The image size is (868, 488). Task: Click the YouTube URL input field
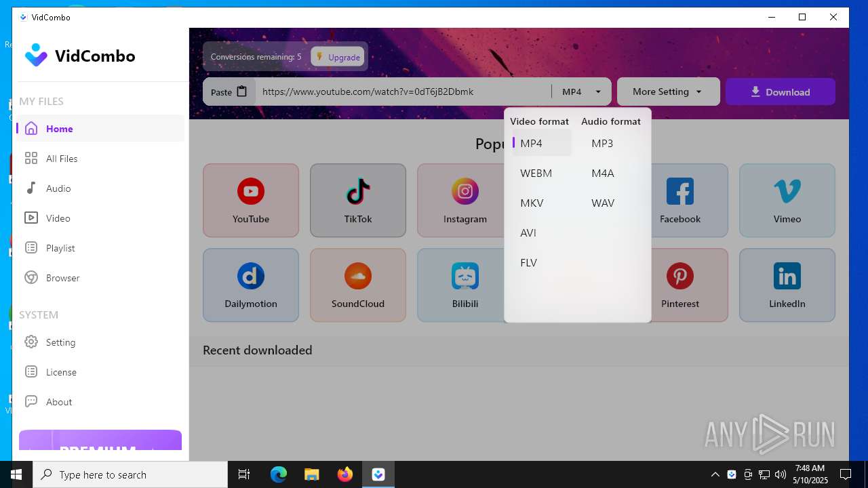pos(403,91)
